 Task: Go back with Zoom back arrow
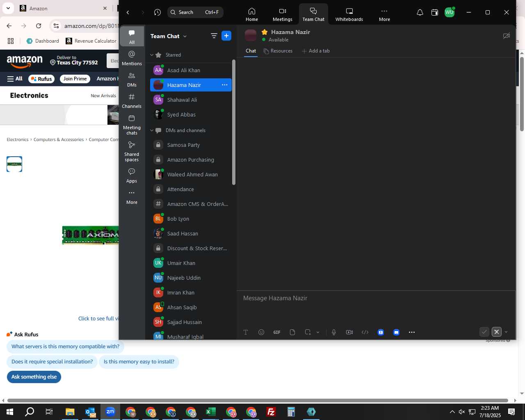(128, 12)
